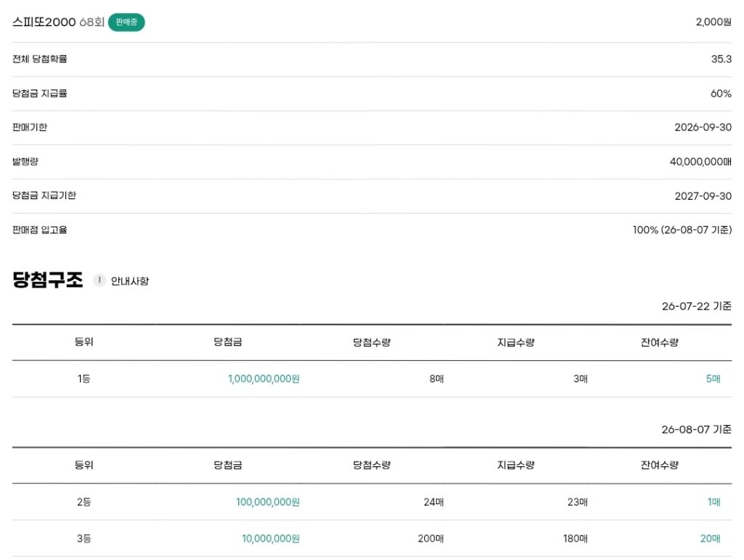Select the 100,000,000원 prize amount
The image size is (744, 560).
267,502
